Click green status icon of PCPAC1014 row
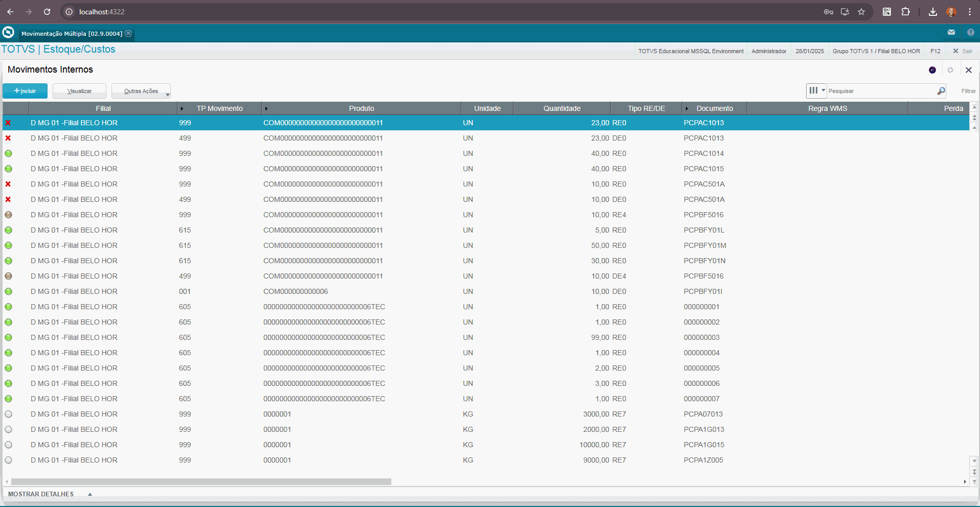This screenshot has height=507, width=980. point(8,153)
